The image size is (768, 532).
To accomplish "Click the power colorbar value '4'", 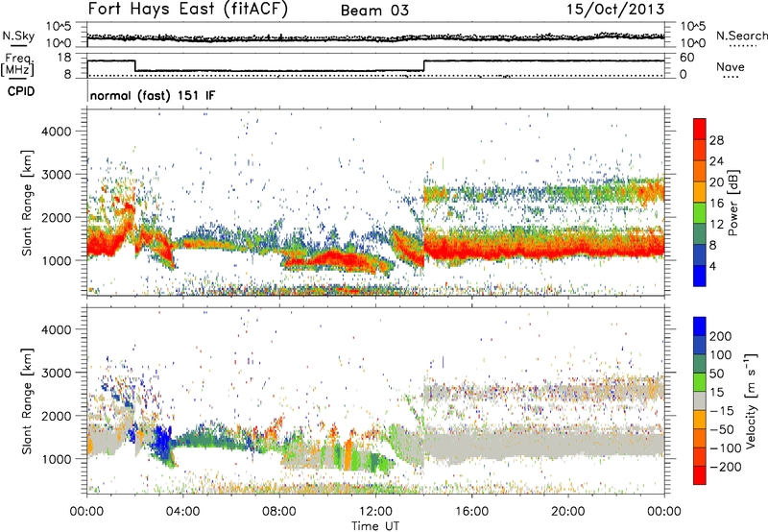I will (x=712, y=266).
